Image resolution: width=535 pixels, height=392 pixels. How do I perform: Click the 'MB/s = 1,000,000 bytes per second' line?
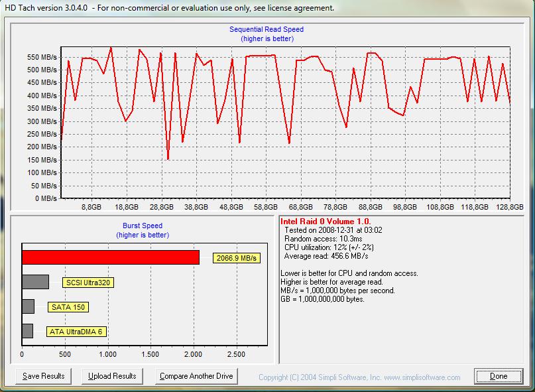pos(338,291)
